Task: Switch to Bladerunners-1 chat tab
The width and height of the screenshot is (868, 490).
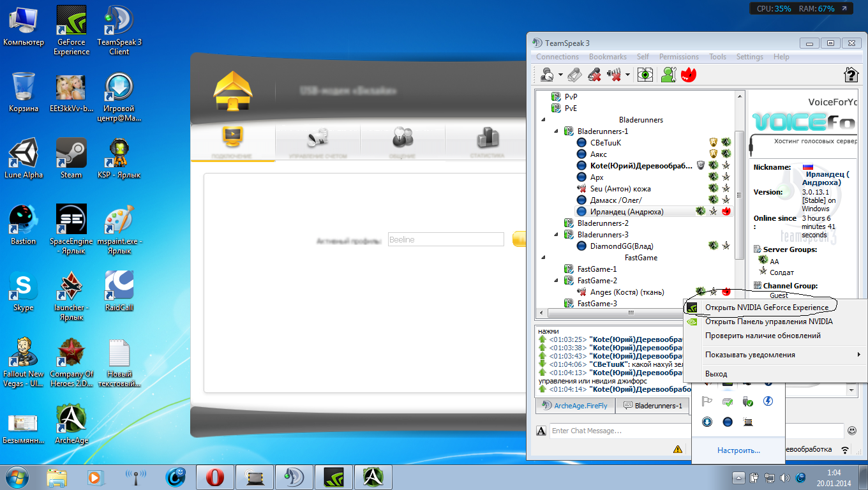Action: 653,405
